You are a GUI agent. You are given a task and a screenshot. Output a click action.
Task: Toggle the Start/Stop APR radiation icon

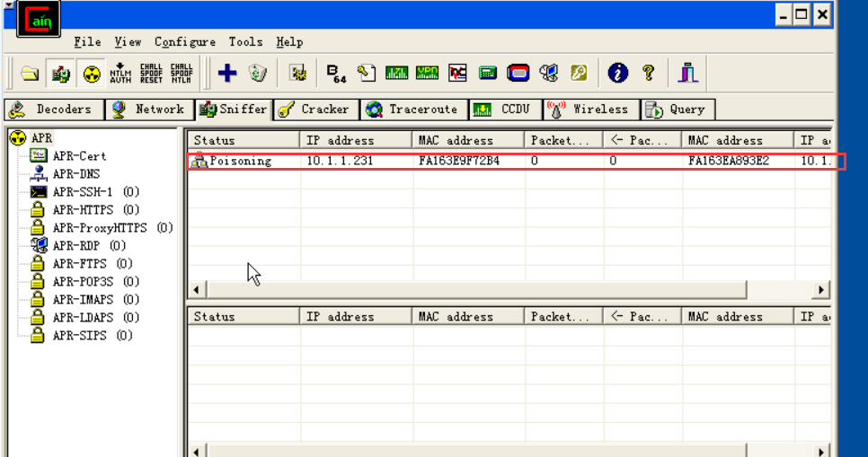(92, 73)
